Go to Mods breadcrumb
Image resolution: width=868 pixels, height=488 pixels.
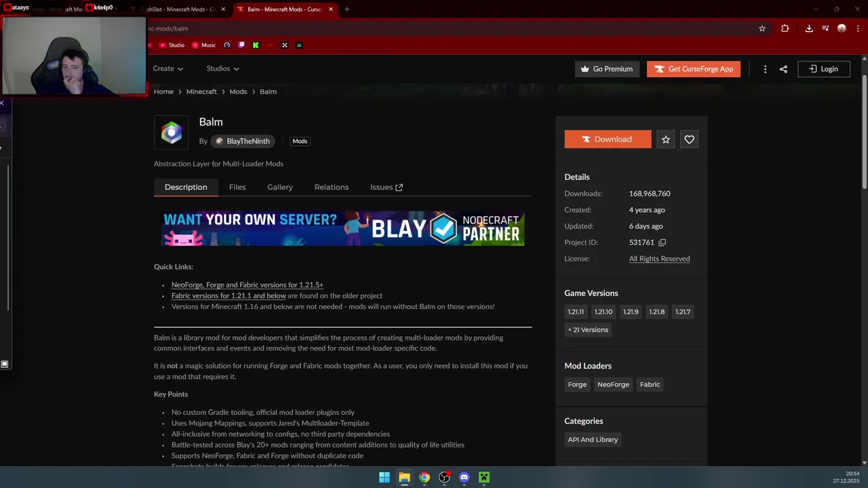pos(238,91)
